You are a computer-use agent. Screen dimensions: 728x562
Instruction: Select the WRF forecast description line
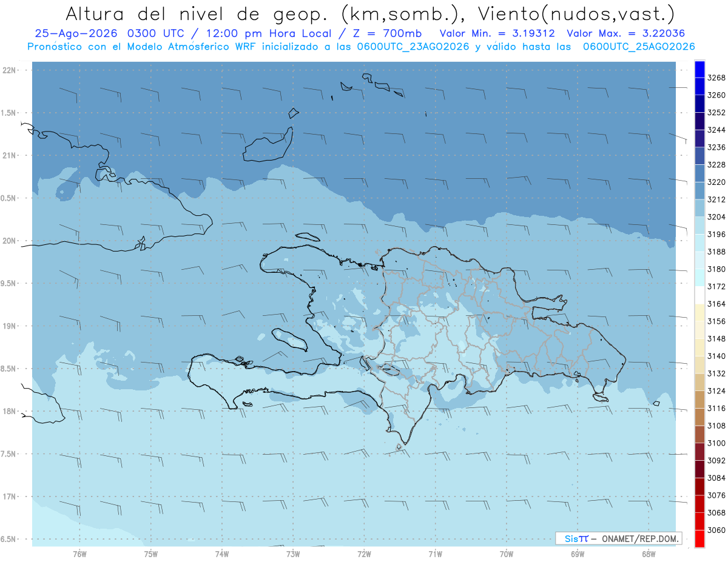click(361, 47)
